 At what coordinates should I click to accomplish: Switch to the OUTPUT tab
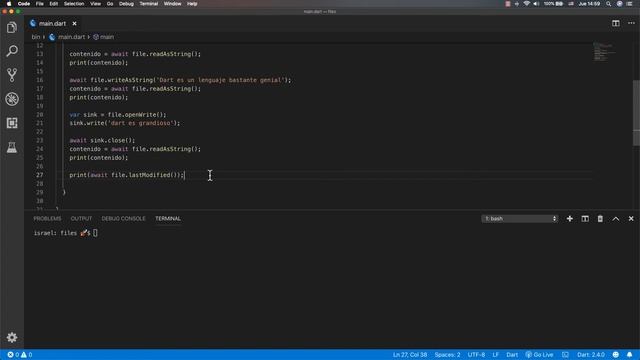click(x=81, y=219)
